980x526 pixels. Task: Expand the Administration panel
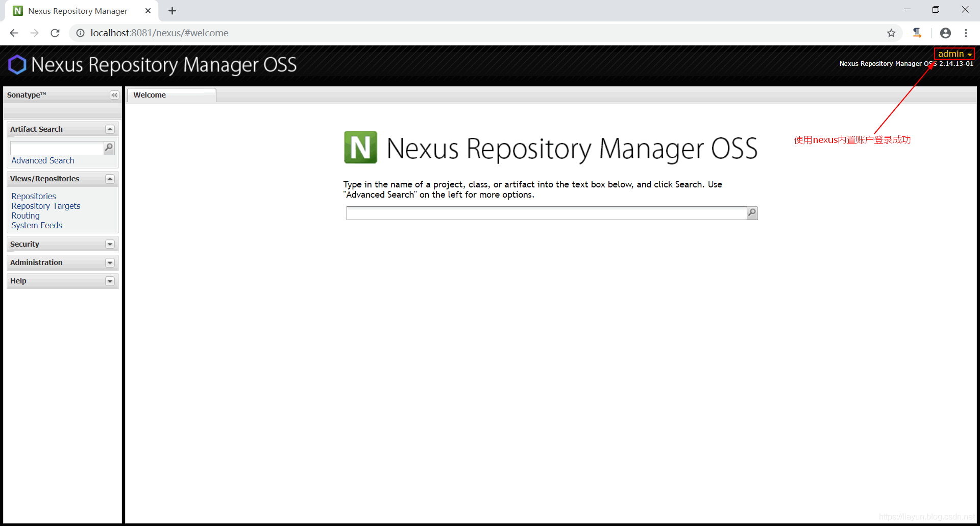click(x=110, y=262)
